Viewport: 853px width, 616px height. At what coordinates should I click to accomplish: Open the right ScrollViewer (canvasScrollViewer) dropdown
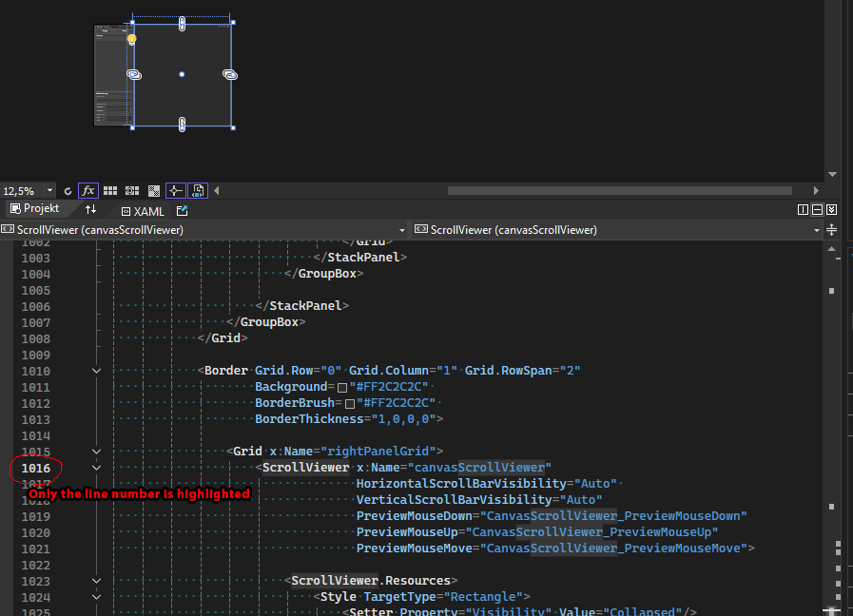tap(817, 230)
